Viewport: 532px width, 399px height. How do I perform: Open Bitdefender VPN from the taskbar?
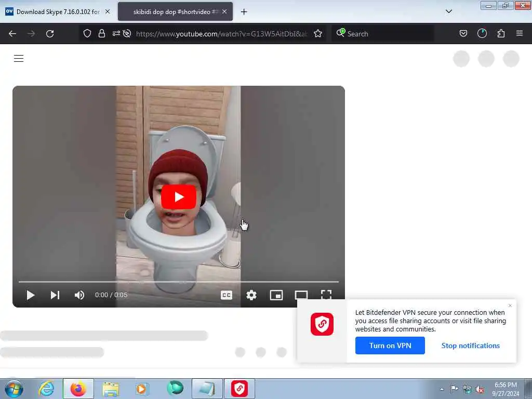pyautogui.click(x=239, y=389)
